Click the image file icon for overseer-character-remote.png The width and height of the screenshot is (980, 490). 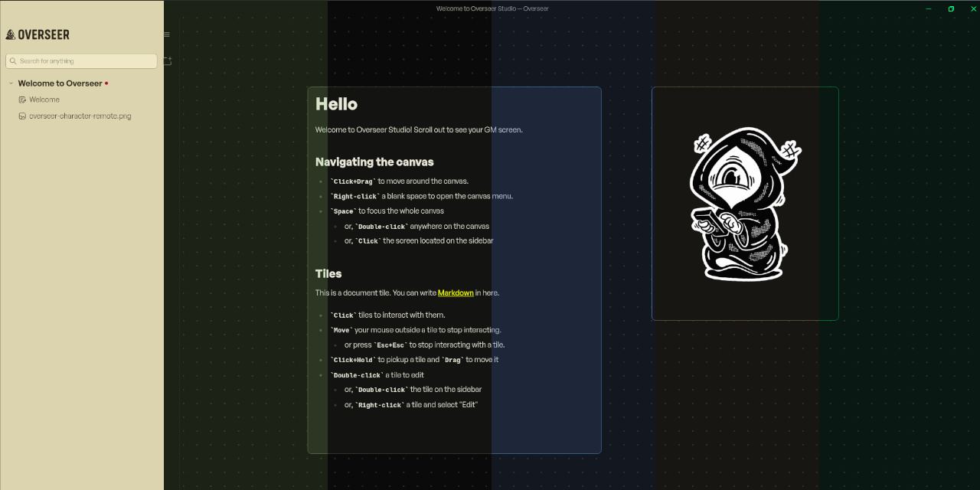pos(22,116)
